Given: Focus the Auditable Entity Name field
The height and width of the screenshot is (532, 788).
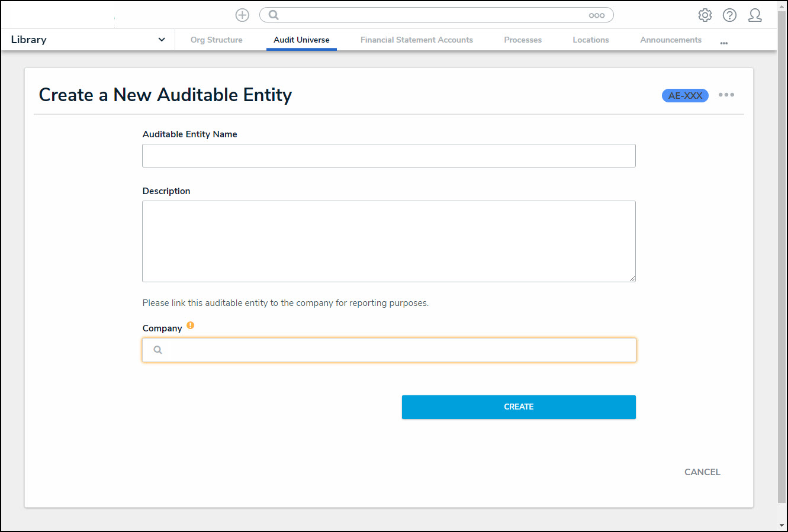Looking at the screenshot, I should click(389, 156).
